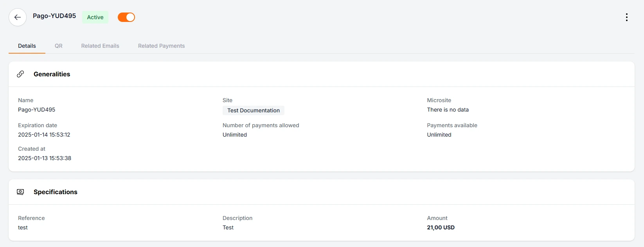Image resolution: width=644 pixels, height=247 pixels.
Task: Click the green Active status badge
Action: click(95, 17)
